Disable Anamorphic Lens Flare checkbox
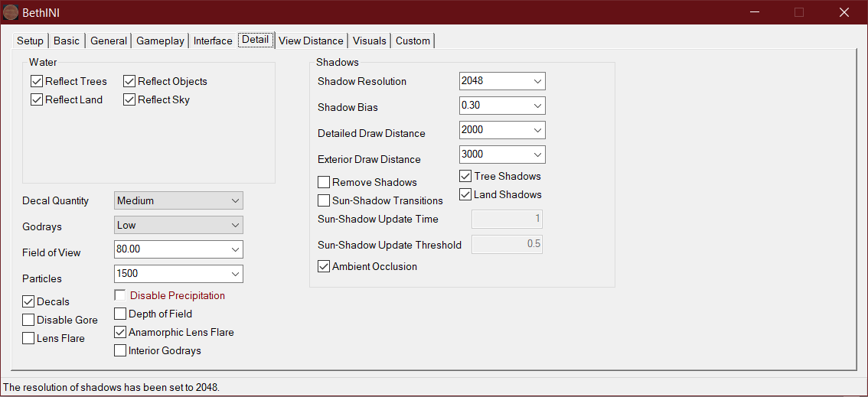This screenshot has width=868, height=397. (x=120, y=332)
